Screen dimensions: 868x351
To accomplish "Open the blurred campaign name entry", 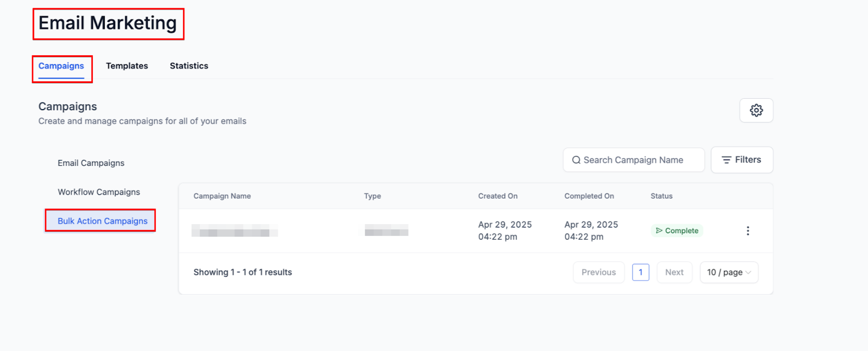I will 234,231.
